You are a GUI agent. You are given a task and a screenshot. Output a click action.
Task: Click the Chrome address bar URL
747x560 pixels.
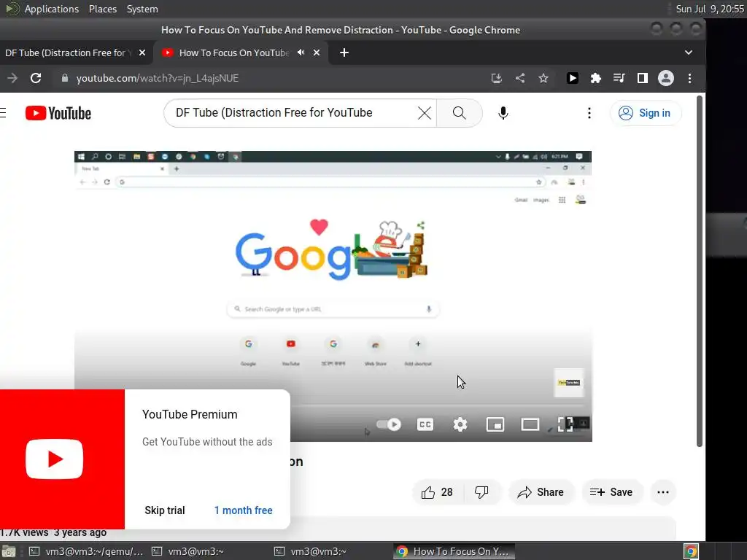(x=158, y=78)
